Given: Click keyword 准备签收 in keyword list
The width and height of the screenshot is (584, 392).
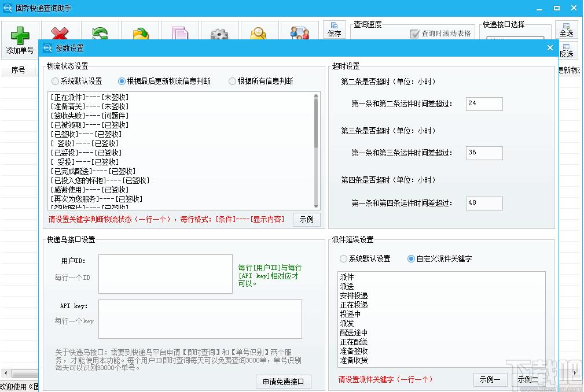Looking at the screenshot, I should [x=354, y=351].
